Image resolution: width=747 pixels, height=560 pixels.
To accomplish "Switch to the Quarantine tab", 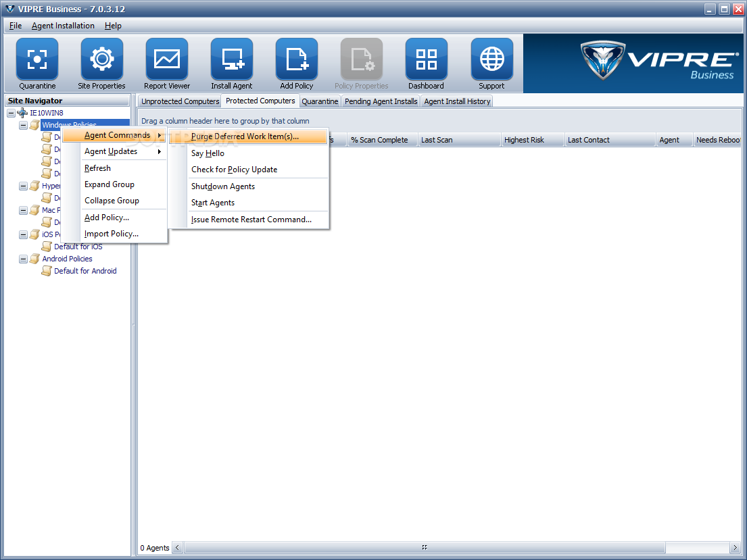I will [x=320, y=101].
